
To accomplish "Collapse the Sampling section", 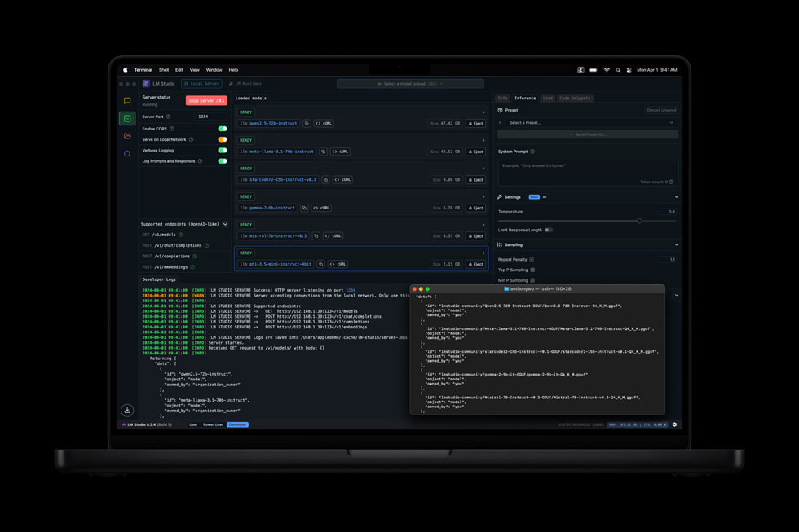I will pyautogui.click(x=677, y=244).
